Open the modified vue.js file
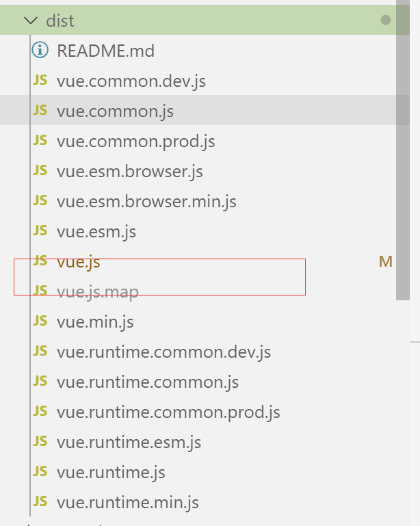 pos(79,261)
